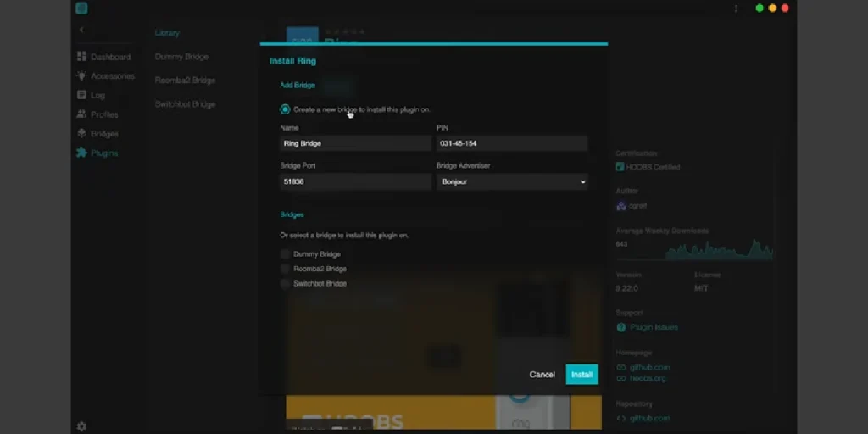The width and height of the screenshot is (868, 434).
Task: Click the Name field with Ring Bridge
Action: 355,143
